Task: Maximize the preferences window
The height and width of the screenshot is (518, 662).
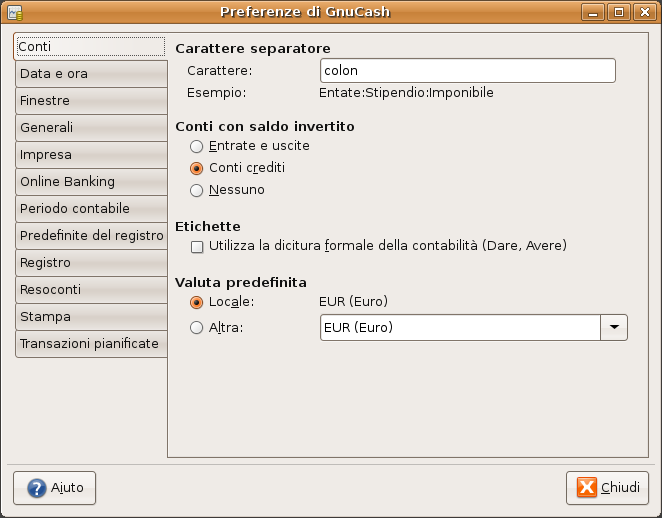Action: click(619, 12)
